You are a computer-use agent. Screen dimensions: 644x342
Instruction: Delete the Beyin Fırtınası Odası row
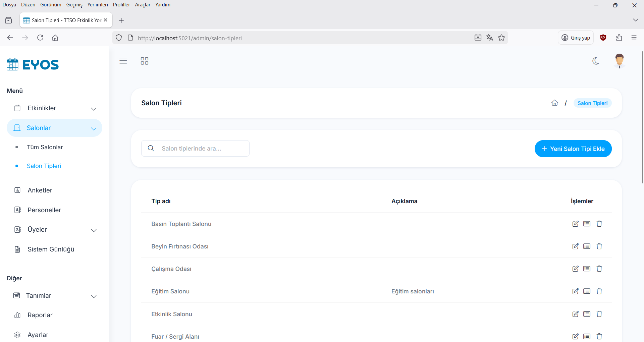pyautogui.click(x=599, y=246)
